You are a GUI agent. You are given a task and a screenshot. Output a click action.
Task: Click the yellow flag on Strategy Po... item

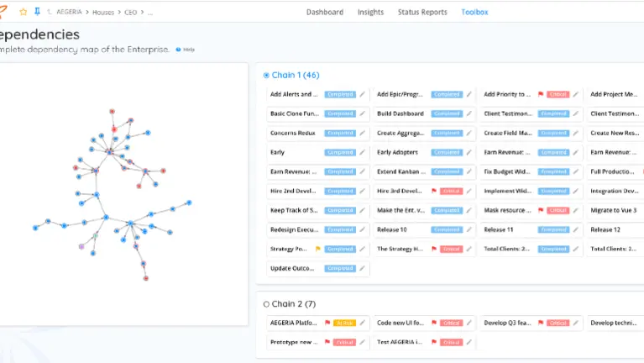tap(318, 249)
